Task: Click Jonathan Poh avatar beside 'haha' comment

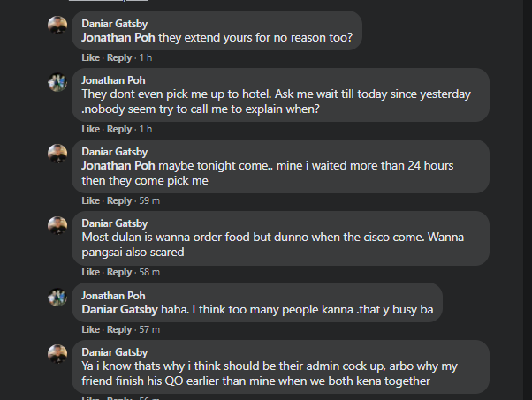Action: click(57, 298)
